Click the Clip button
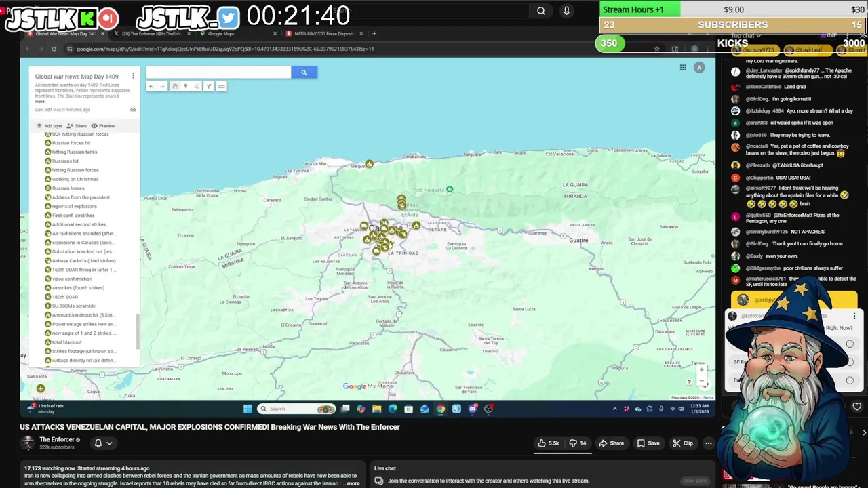Viewport: 868px width, 488px height. tap(683, 443)
